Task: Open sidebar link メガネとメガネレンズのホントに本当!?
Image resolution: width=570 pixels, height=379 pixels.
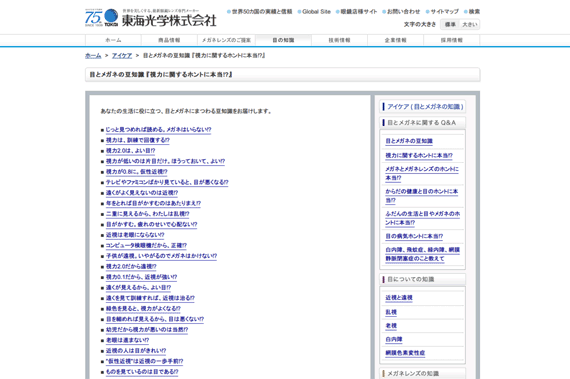Action: [x=422, y=174]
